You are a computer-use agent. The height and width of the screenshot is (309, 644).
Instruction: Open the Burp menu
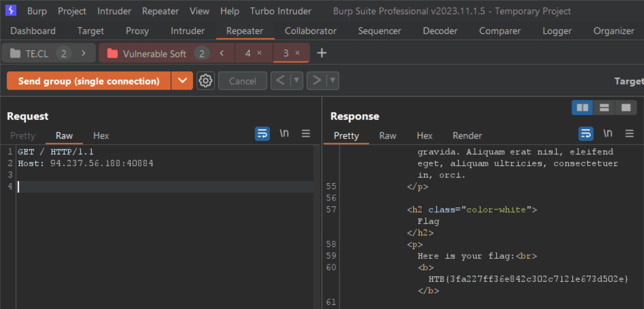coord(37,11)
